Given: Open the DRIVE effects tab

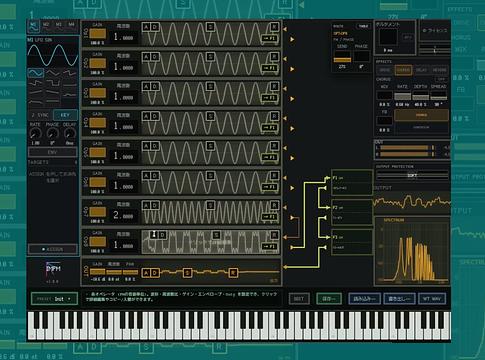Looking at the screenshot, I should click(385, 70).
